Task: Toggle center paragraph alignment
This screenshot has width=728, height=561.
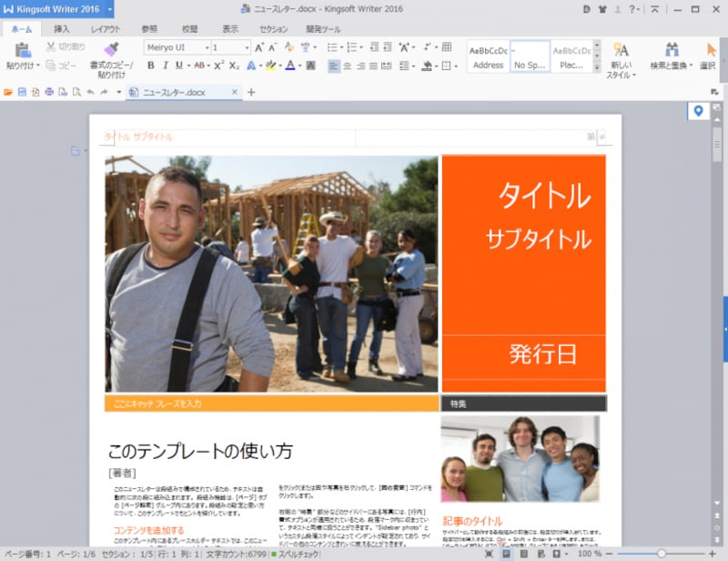Action: pos(348,66)
